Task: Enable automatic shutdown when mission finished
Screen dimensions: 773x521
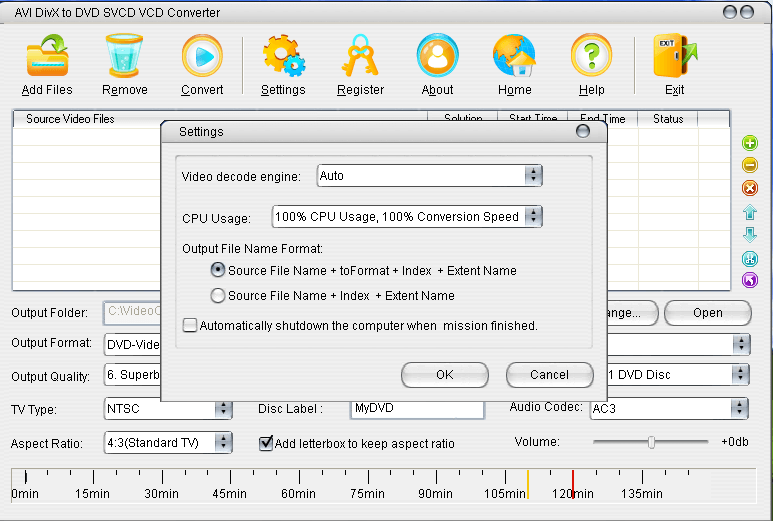Action: click(x=190, y=325)
